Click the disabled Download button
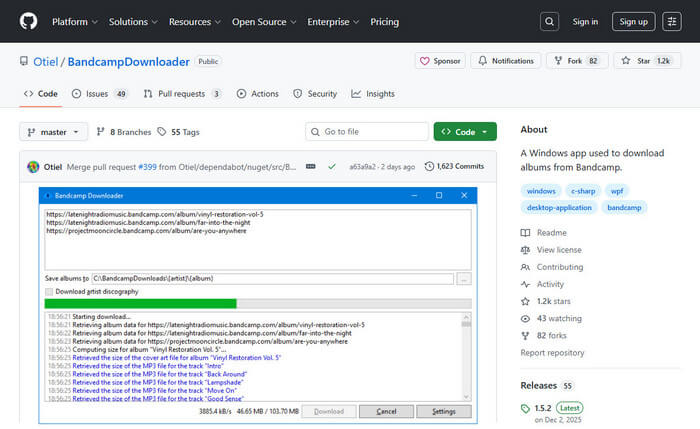Image resolution: width=700 pixels, height=429 pixels. tap(329, 412)
